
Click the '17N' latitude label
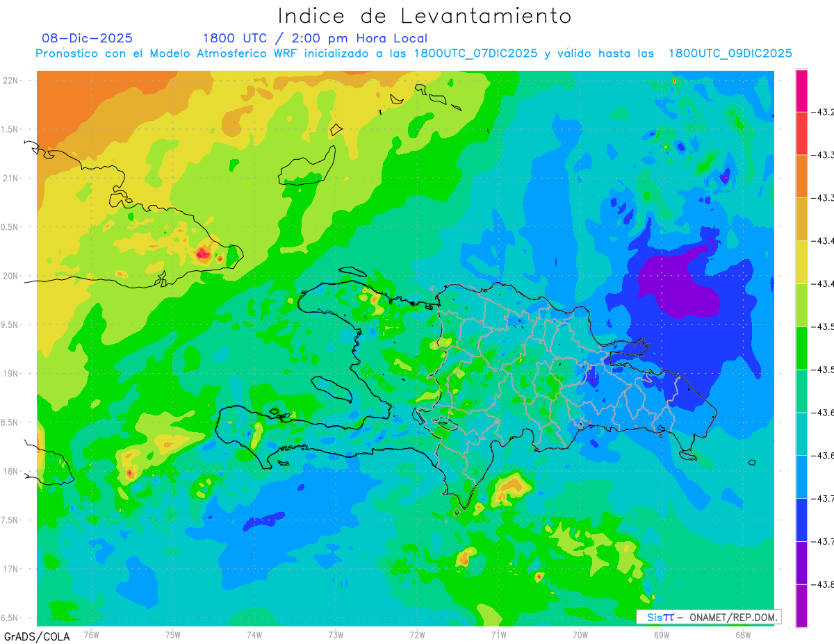click(x=11, y=569)
